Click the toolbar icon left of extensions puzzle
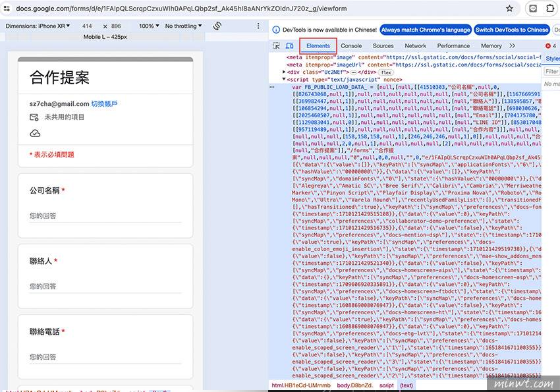The height and width of the screenshot is (392, 560). click(x=533, y=9)
